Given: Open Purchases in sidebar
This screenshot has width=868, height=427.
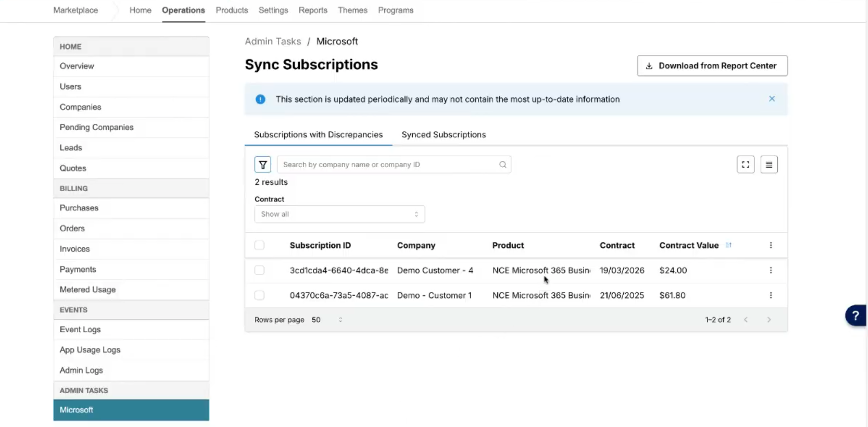Looking at the screenshot, I should click(x=131, y=208).
